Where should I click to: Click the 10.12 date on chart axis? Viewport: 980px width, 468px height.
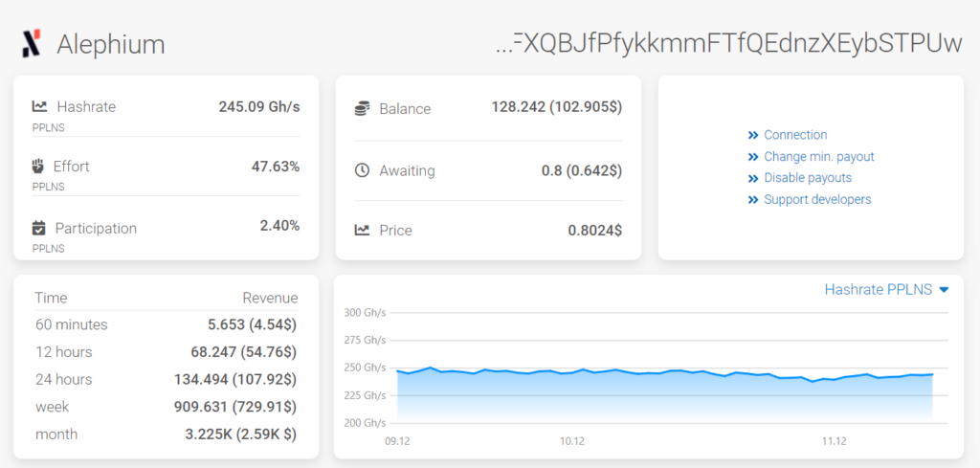tap(572, 441)
